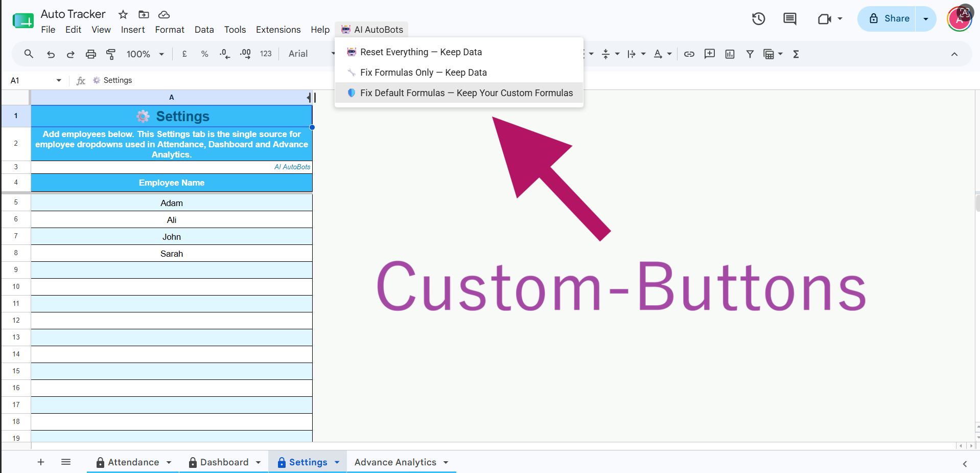980x473 pixels.
Task: Open the Data menu
Action: pos(204,30)
